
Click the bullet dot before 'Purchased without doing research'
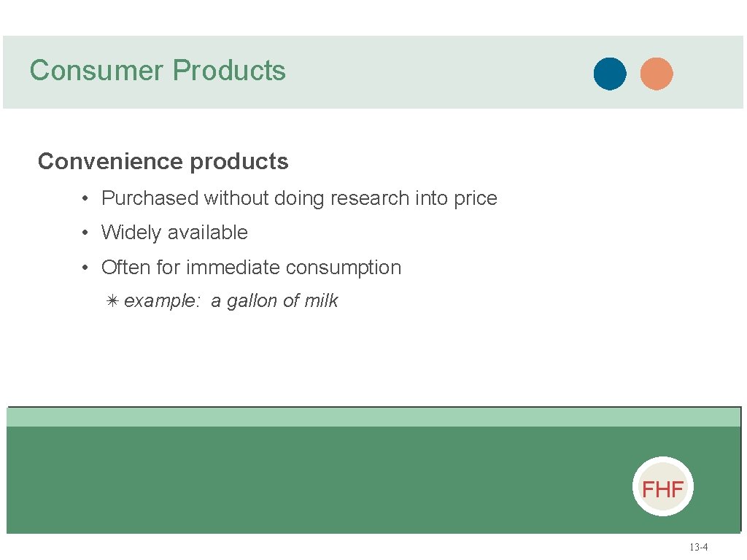[85, 198]
